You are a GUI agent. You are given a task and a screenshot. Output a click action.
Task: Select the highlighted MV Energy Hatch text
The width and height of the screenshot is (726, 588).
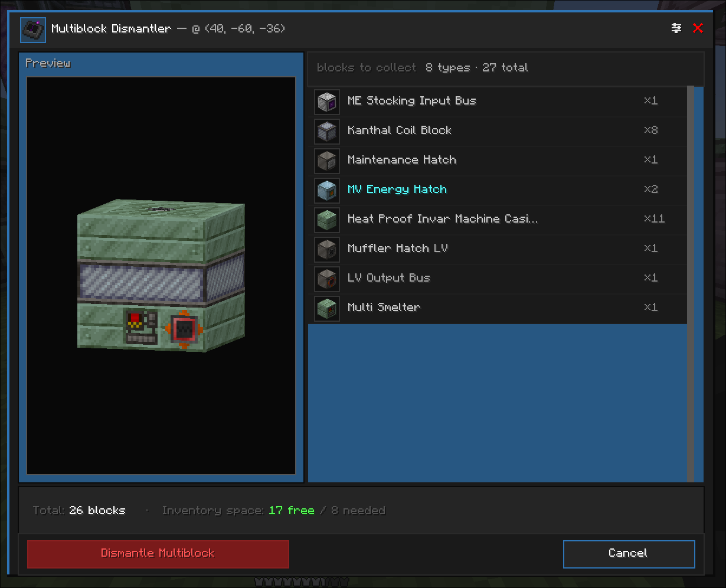click(x=397, y=190)
